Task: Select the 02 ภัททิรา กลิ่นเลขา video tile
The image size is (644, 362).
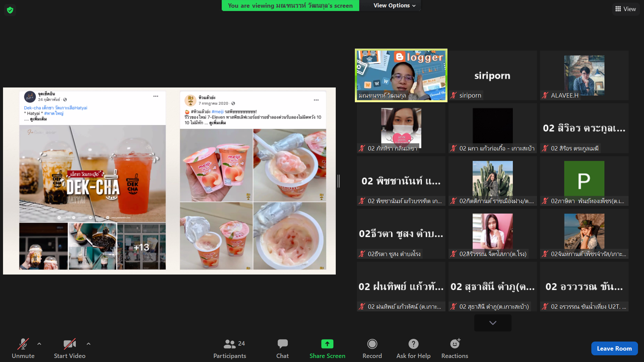Action: point(401,128)
